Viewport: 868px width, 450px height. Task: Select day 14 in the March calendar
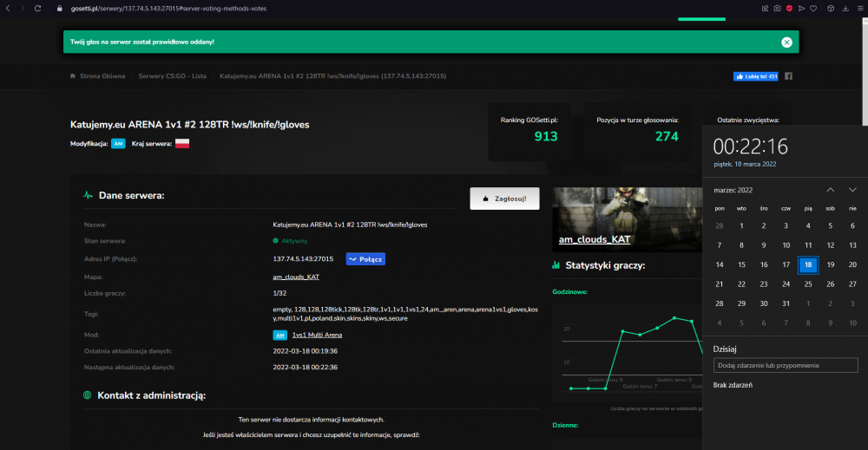tap(720, 264)
